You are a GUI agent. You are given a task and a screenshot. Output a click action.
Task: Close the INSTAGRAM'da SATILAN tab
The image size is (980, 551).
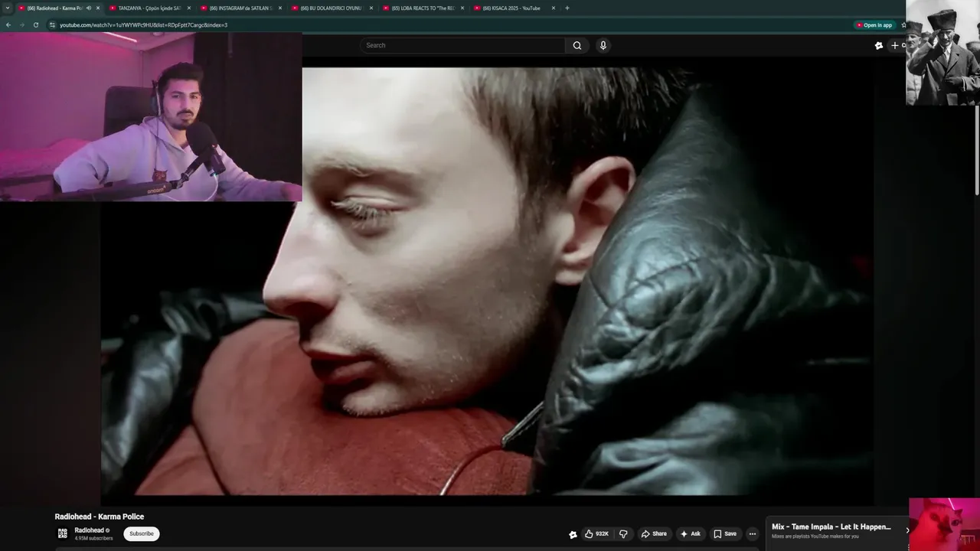point(280,8)
